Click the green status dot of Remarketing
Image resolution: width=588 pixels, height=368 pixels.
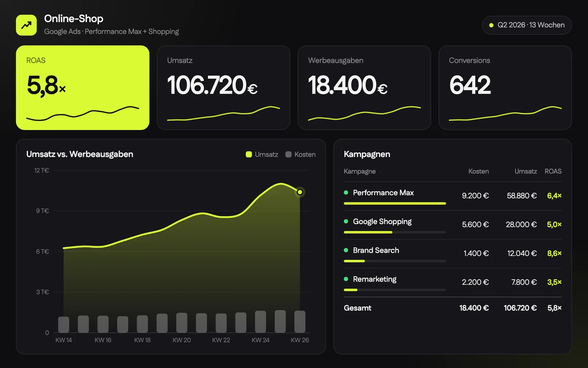(x=346, y=279)
